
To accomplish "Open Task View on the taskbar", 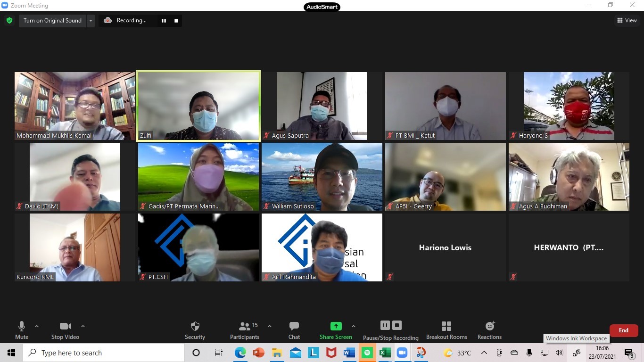I will [218, 353].
